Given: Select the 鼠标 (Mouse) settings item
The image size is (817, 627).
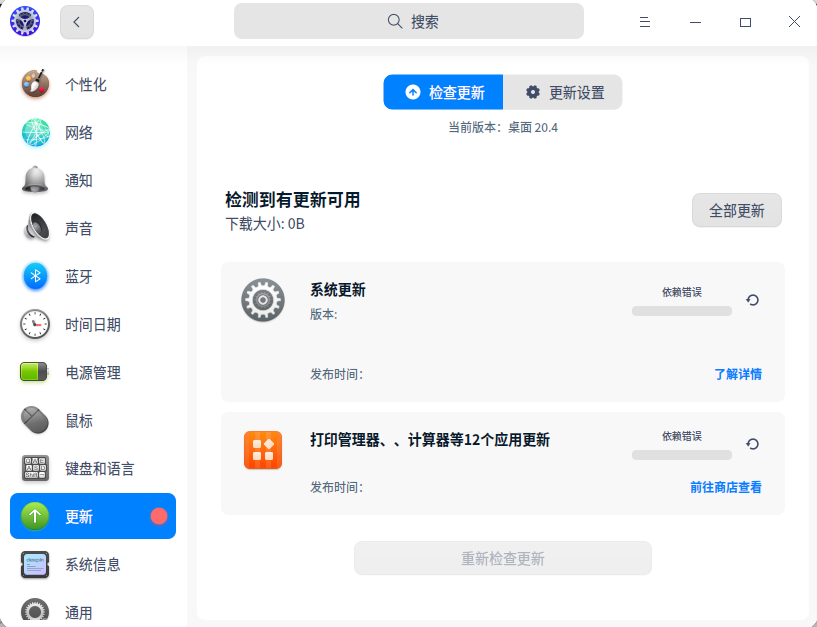Looking at the screenshot, I should [x=35, y=420].
